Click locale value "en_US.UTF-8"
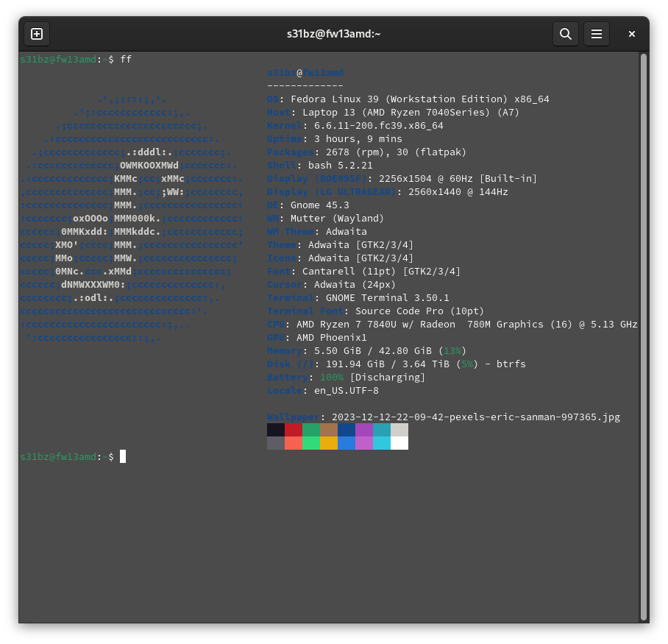 (x=347, y=390)
